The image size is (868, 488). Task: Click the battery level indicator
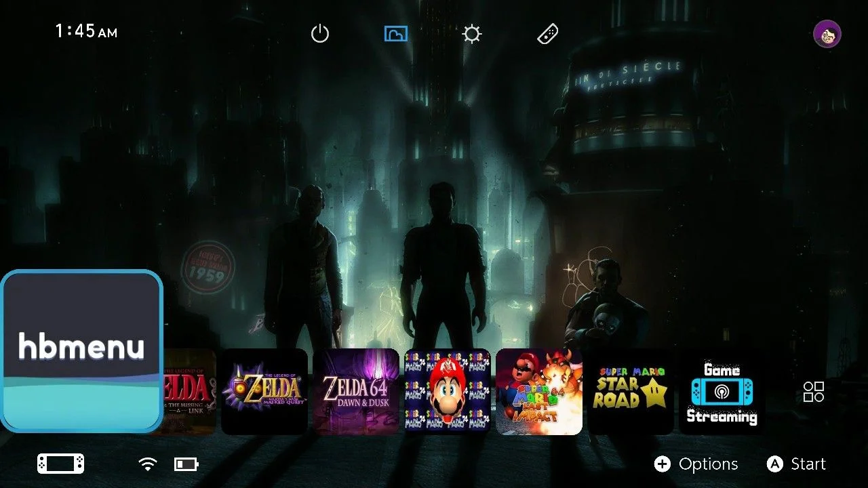pos(186,464)
